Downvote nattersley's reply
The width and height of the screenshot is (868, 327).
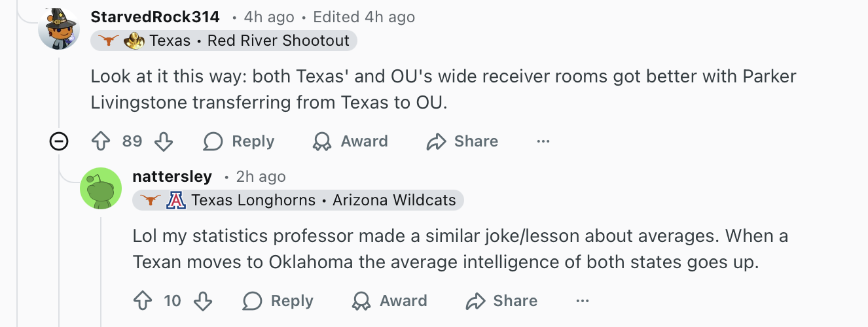point(204,301)
